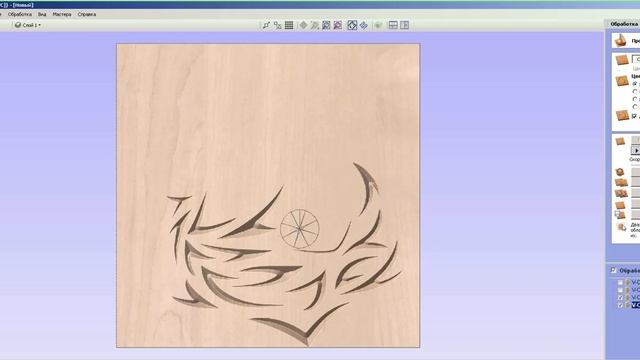Open the Слой 1 layer dropdown
The image size is (640, 360).
28,25
